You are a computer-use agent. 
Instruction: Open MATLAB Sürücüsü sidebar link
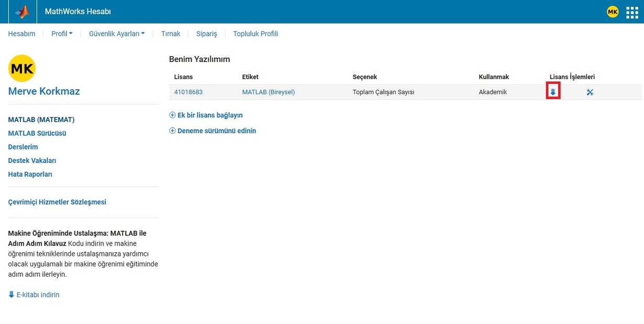[37, 133]
